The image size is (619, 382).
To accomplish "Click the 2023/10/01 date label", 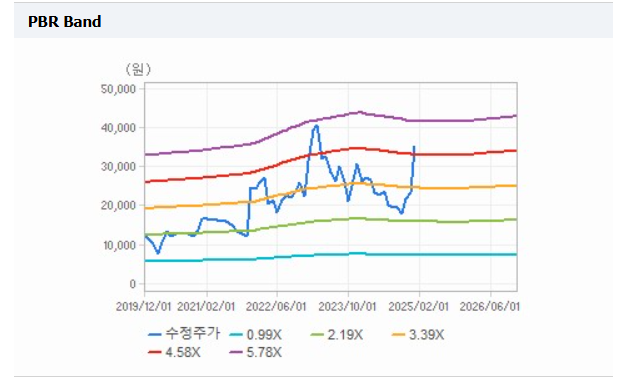I will [x=347, y=307].
